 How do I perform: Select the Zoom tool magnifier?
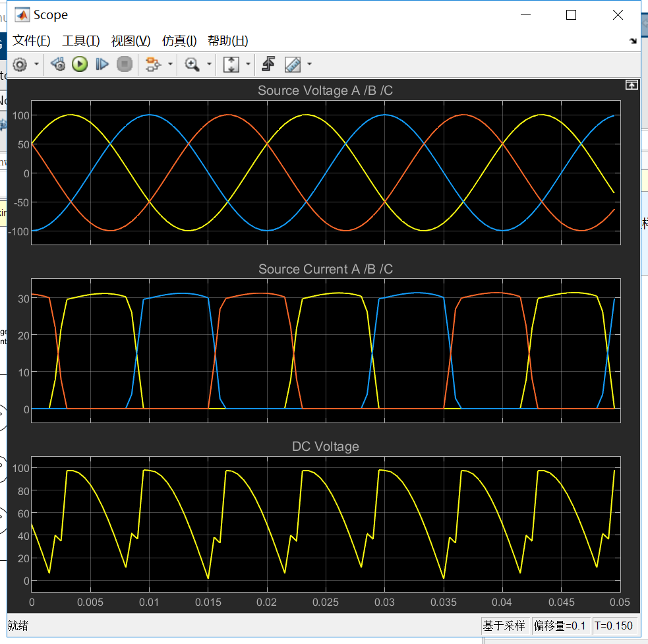tap(192, 65)
